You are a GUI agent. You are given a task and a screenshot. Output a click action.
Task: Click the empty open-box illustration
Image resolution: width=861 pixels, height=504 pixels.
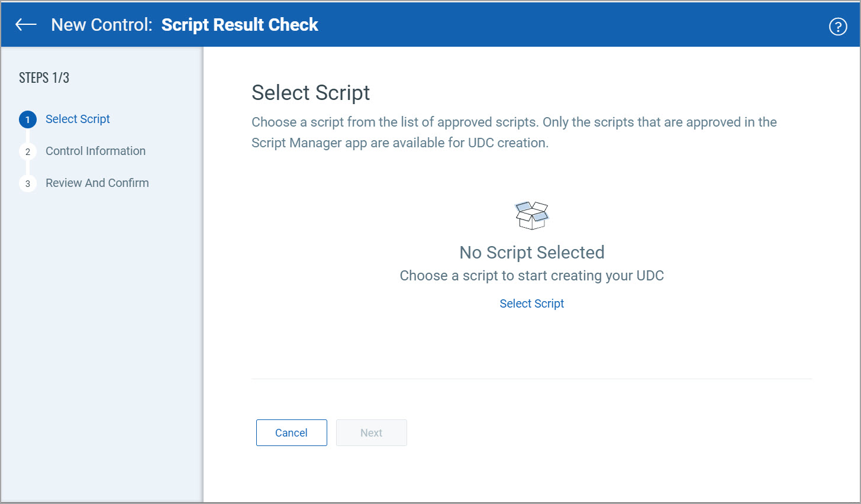coord(531,214)
